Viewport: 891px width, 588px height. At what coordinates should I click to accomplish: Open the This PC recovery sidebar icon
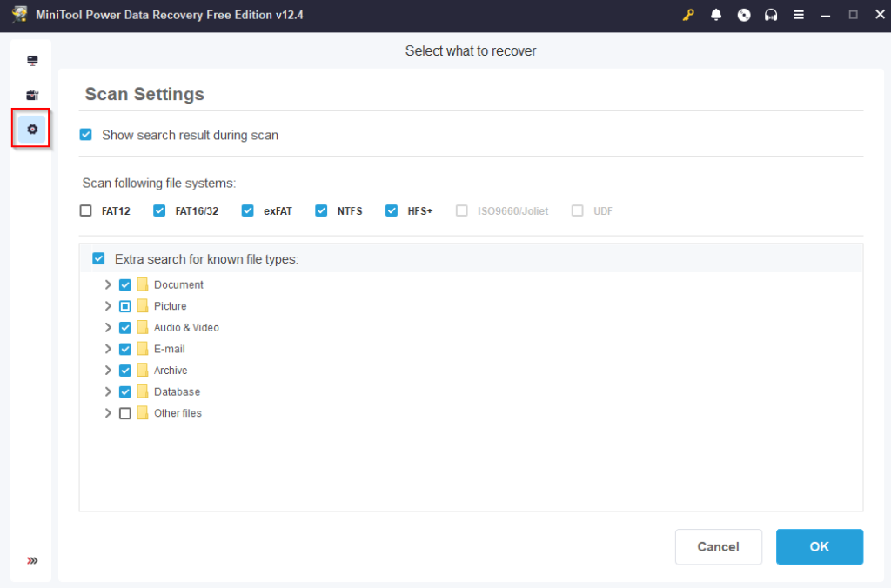(x=32, y=60)
